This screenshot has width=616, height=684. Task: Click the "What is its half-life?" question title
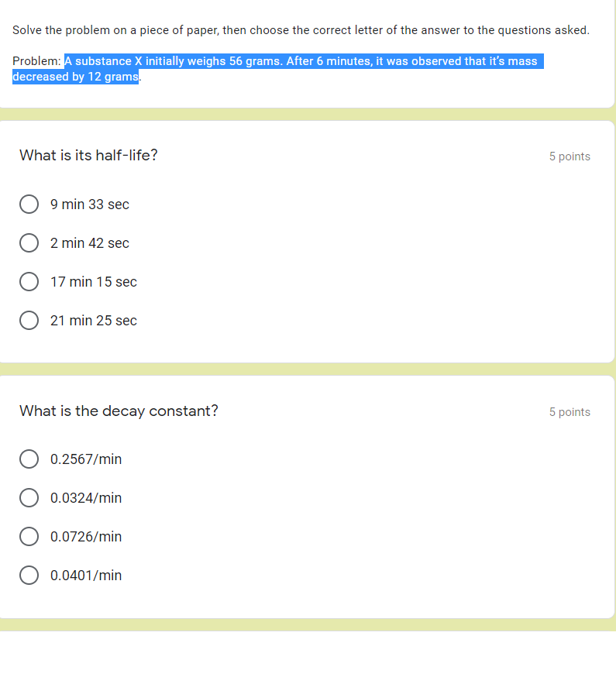(x=88, y=155)
